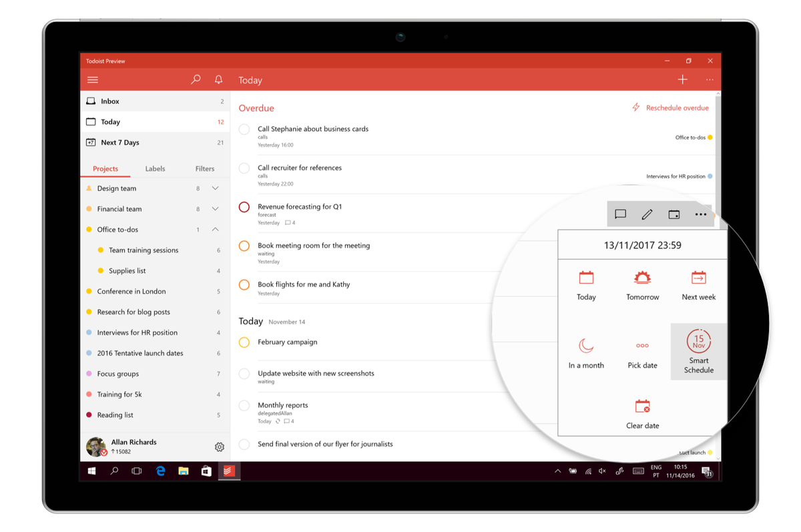
Task: Expand the 'Design team' project
Action: 215,188
